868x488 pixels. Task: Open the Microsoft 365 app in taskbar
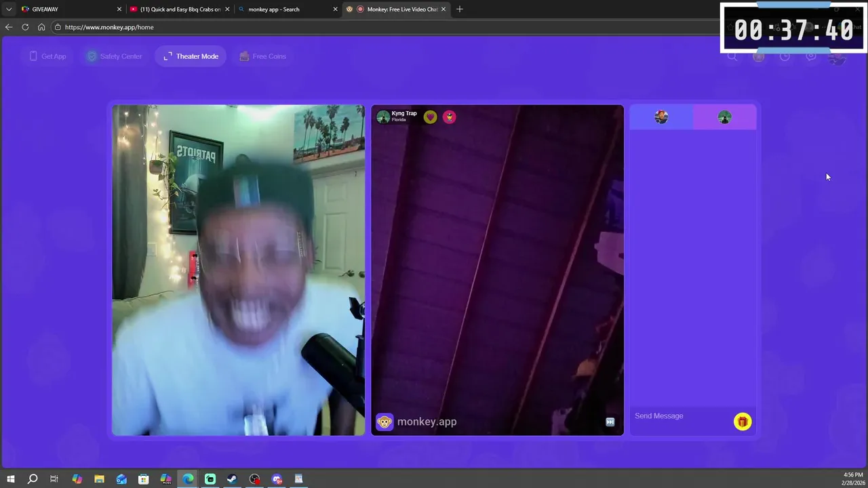[x=165, y=479]
